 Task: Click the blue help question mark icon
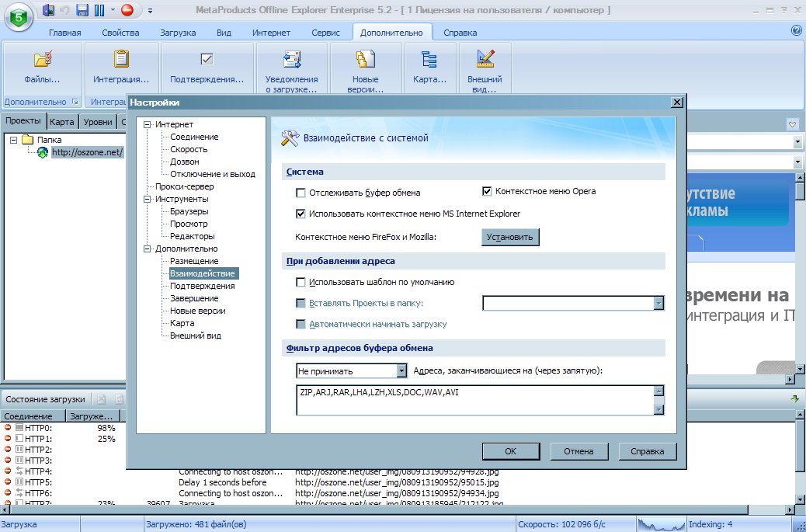coord(796,30)
